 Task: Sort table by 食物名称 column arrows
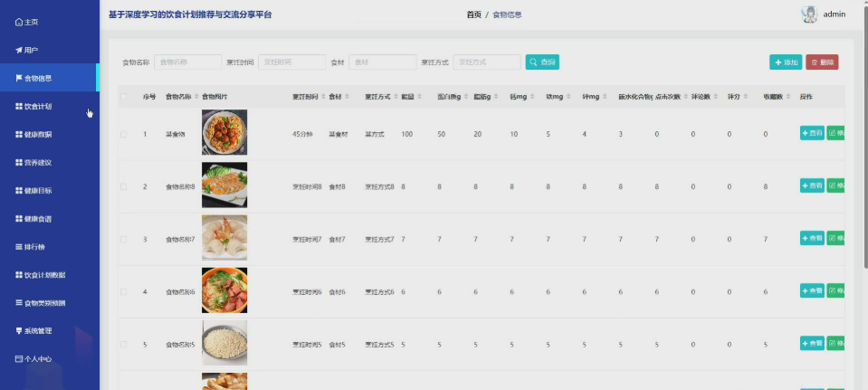point(196,97)
